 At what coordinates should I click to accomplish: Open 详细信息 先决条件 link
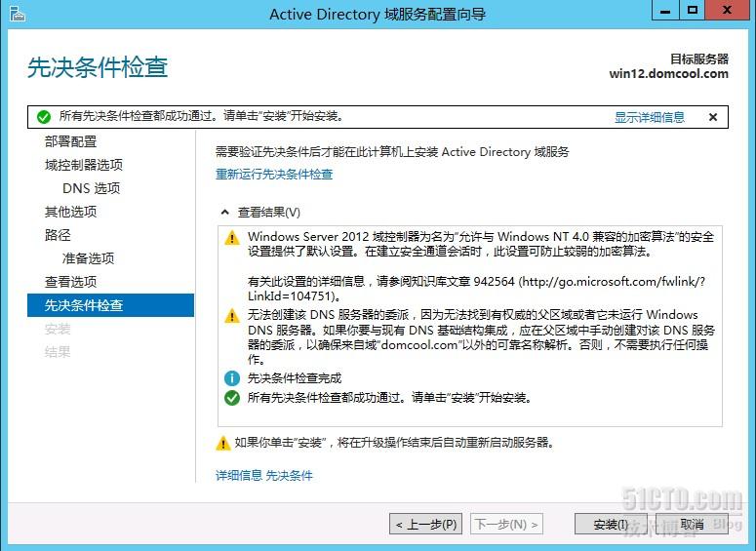pos(263,476)
